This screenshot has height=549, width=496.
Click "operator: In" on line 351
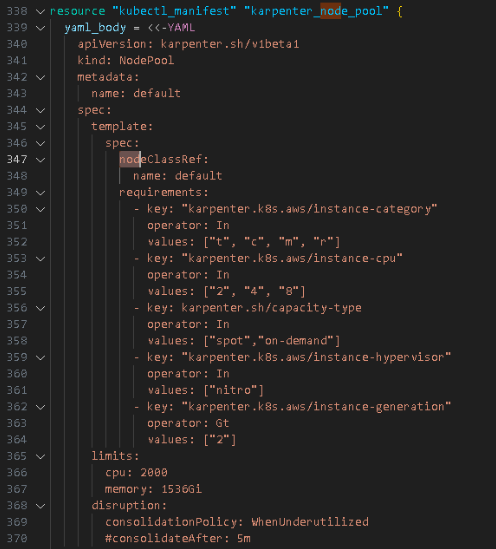point(188,225)
